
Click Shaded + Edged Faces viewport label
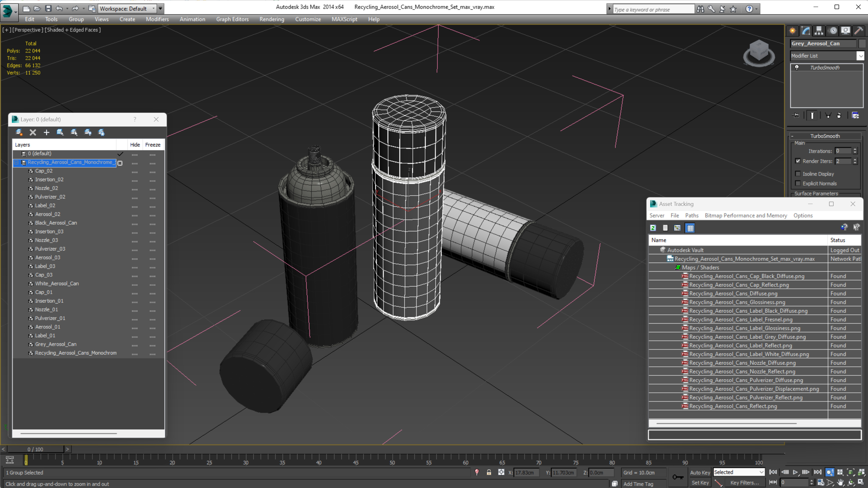(x=73, y=29)
